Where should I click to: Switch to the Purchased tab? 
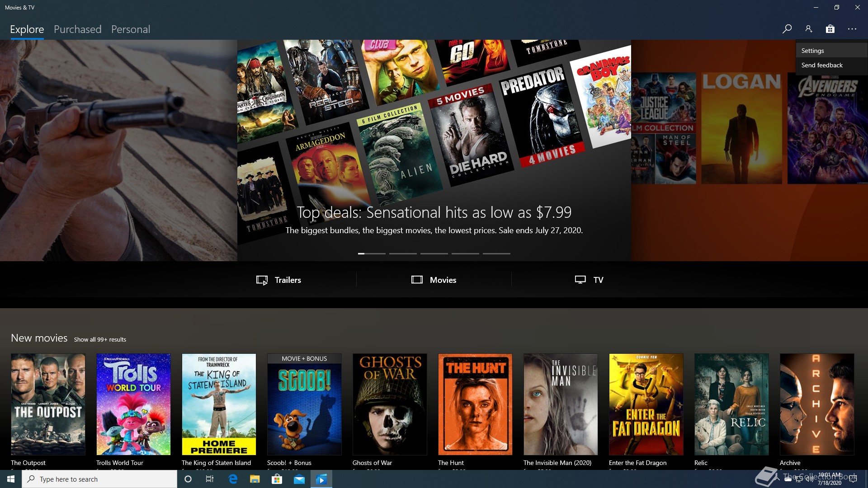[x=78, y=29]
